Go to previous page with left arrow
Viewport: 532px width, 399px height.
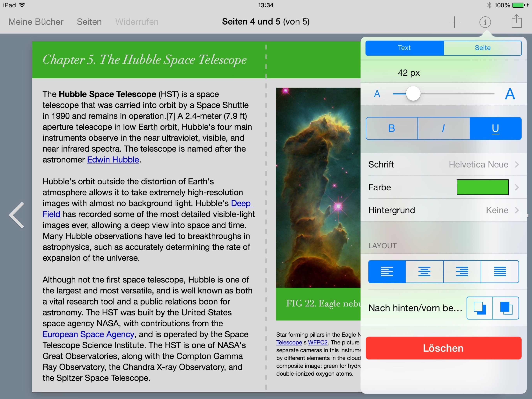pos(17,215)
